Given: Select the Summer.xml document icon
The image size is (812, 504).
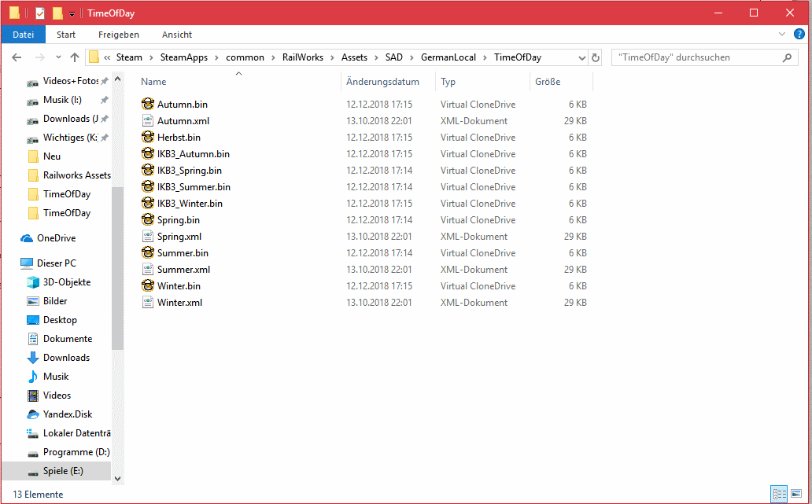Looking at the screenshot, I should (148, 270).
